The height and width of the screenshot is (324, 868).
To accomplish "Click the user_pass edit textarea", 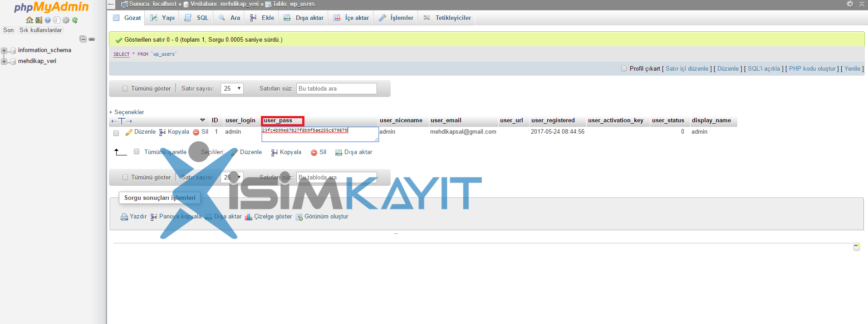I will tap(320, 134).
